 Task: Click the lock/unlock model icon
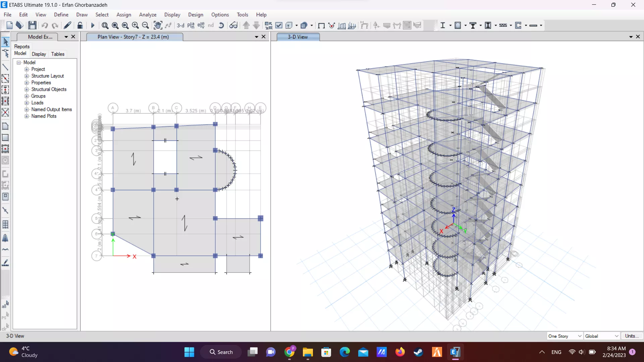(80, 25)
